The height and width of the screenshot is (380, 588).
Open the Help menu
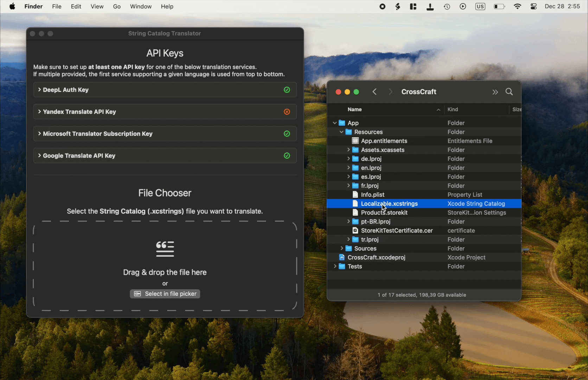click(x=167, y=6)
